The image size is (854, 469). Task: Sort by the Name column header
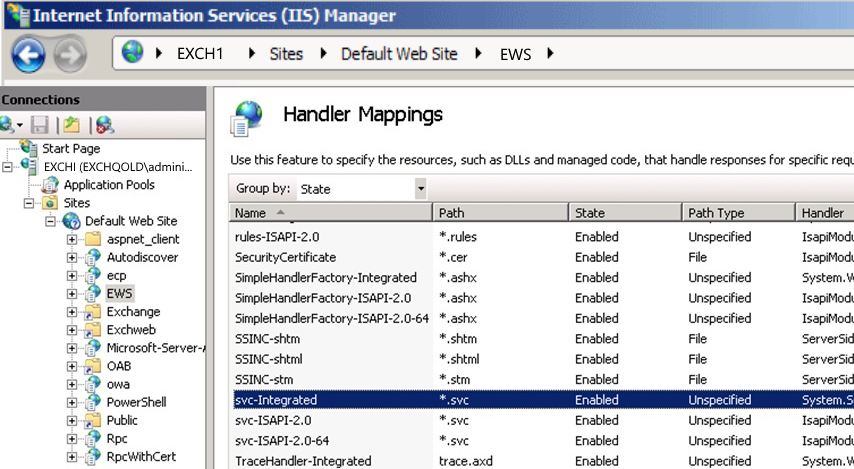point(331,212)
